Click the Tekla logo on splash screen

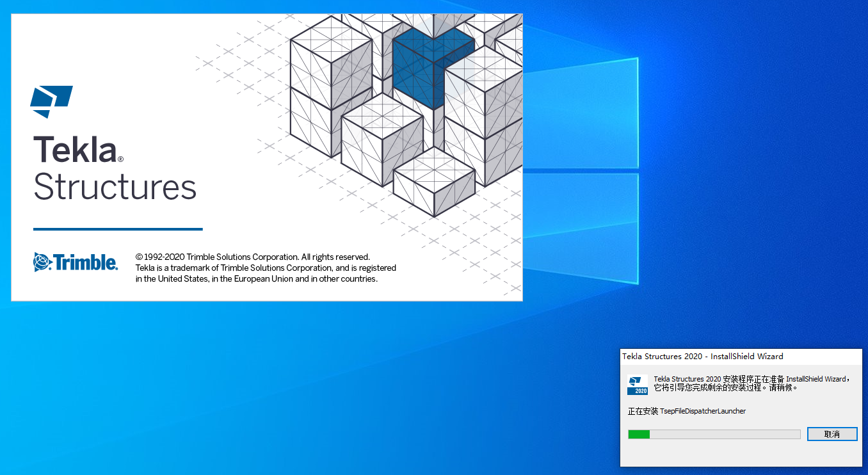point(51,102)
